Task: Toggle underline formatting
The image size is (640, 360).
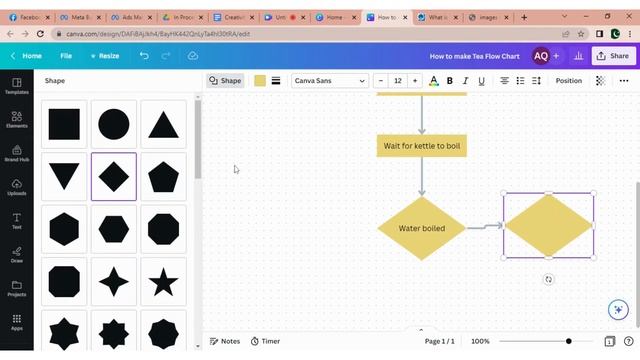Action: coord(481,81)
